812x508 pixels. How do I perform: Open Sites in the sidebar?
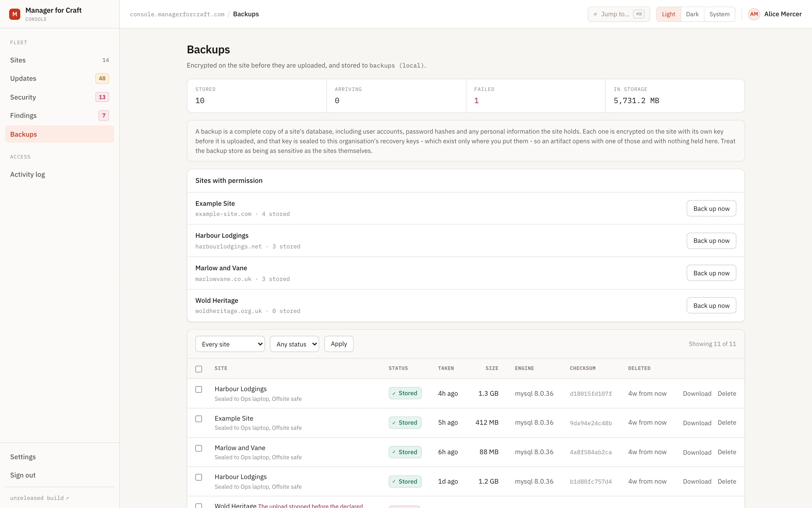[x=59, y=60]
